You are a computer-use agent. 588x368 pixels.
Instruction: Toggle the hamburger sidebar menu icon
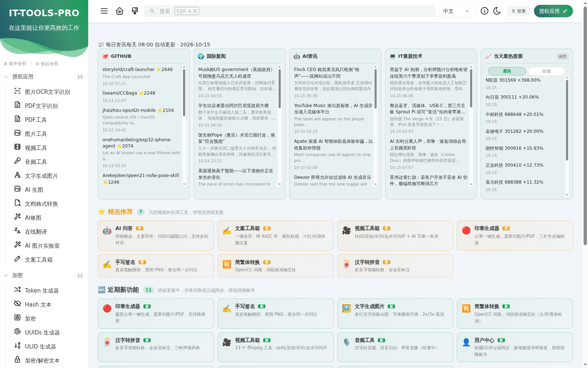tap(104, 11)
